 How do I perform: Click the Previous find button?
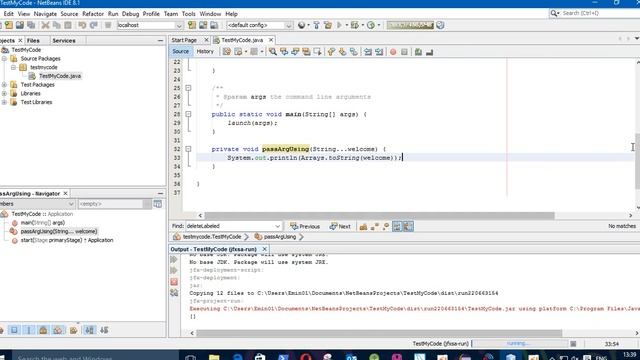305,226
